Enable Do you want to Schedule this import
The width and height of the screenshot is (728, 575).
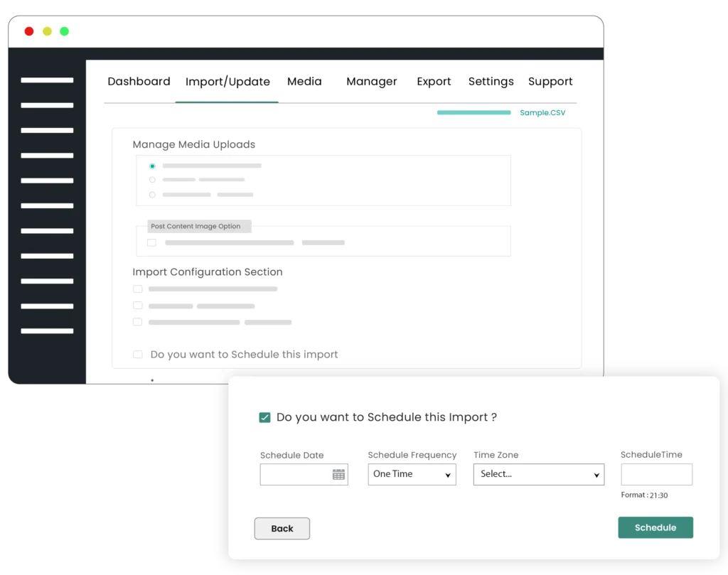tap(138, 354)
